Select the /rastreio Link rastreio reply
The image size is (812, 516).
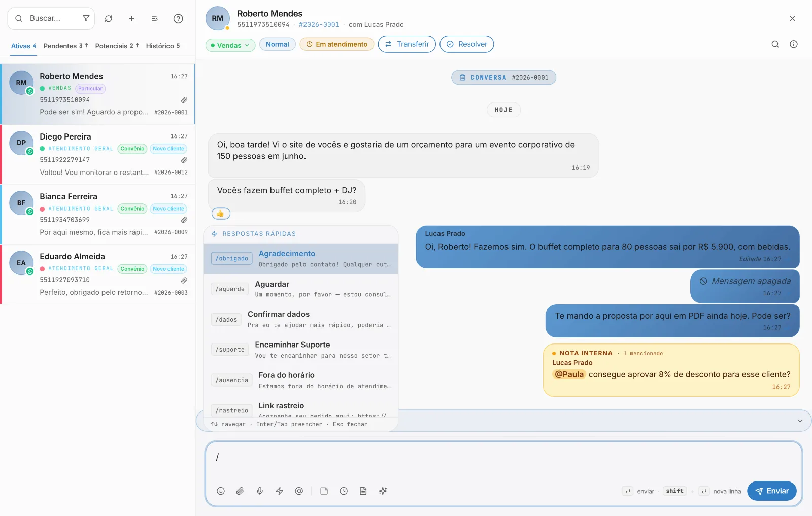pos(301,407)
